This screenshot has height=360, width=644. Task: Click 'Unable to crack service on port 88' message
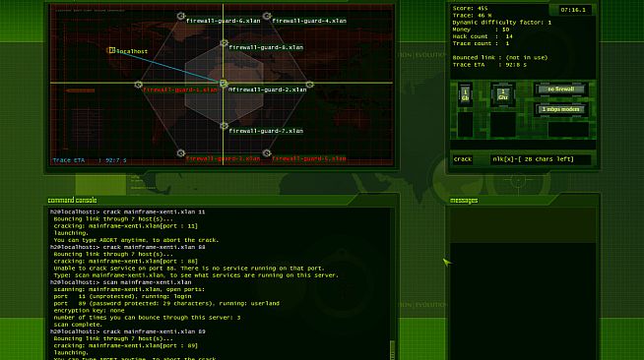pos(189,269)
